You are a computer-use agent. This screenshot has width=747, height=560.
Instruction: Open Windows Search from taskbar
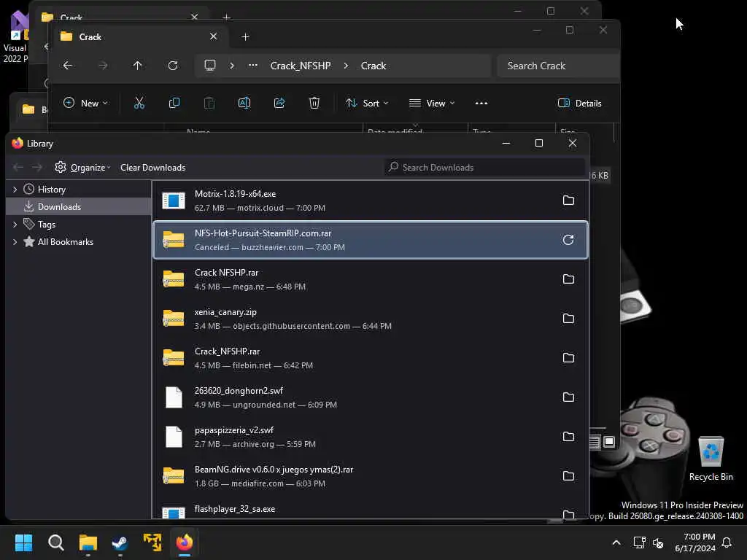tap(55, 542)
